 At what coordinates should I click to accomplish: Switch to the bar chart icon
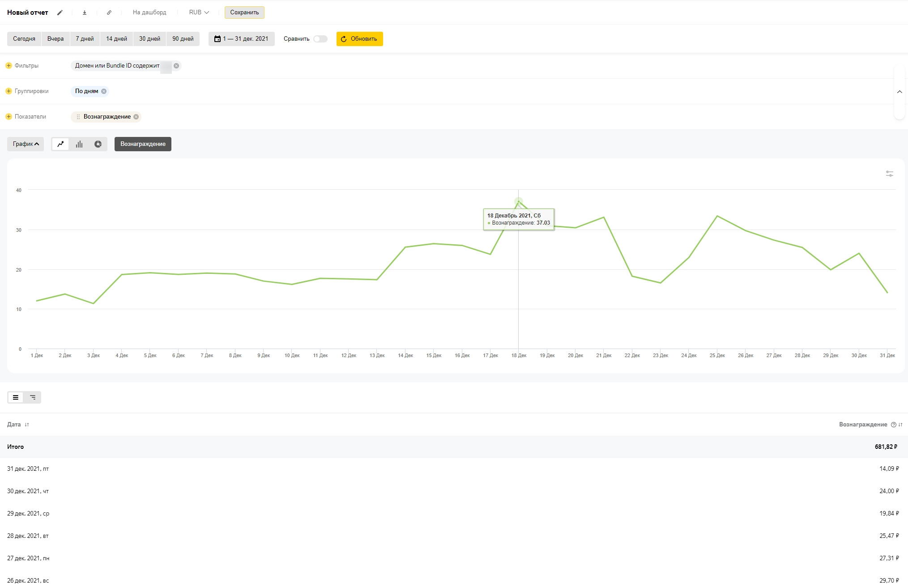point(79,144)
